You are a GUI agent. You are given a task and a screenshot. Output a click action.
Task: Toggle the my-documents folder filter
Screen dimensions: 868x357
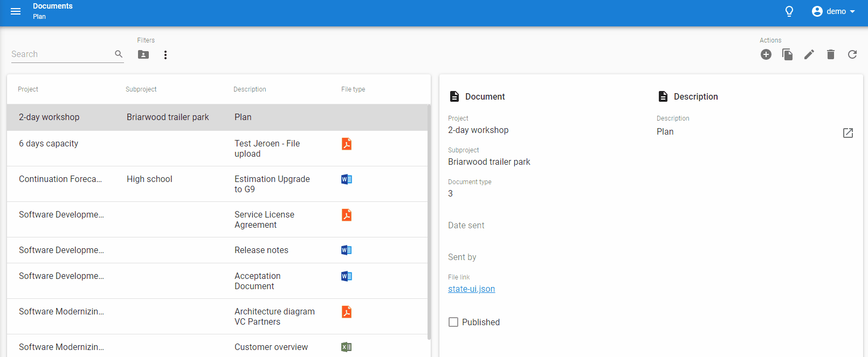coord(143,54)
